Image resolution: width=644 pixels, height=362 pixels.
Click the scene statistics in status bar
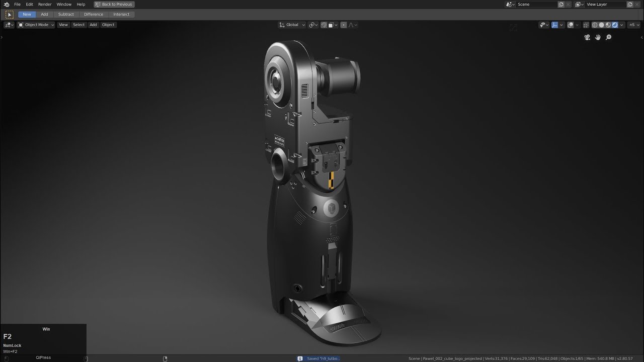[521, 358]
